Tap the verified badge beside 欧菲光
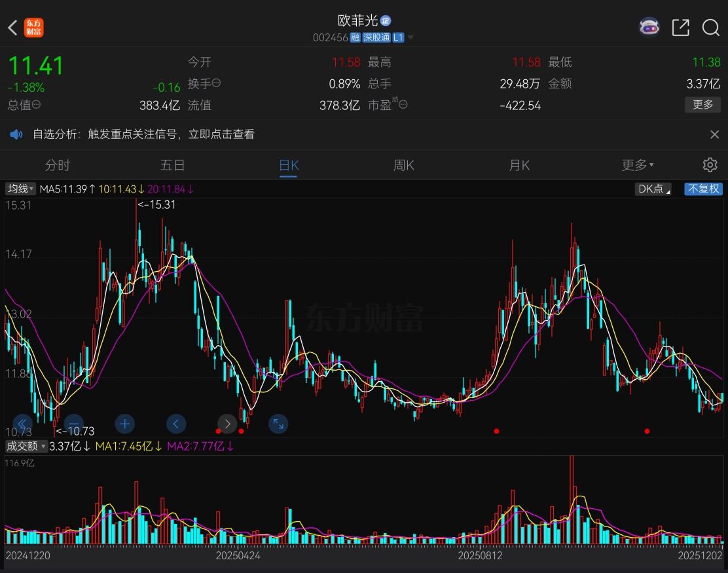728x573 pixels. tap(386, 20)
